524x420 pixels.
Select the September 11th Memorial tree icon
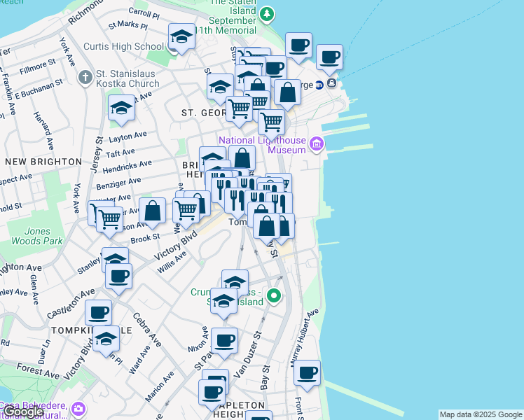266,14
